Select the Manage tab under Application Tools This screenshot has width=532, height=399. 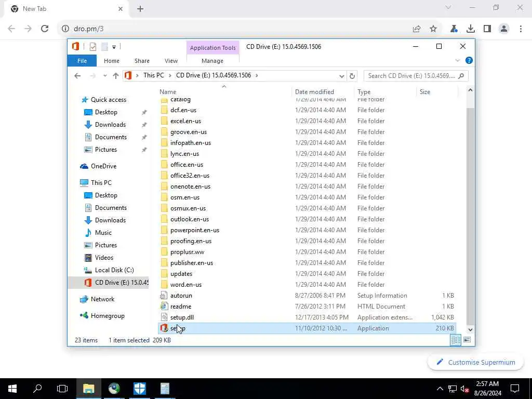(x=212, y=61)
